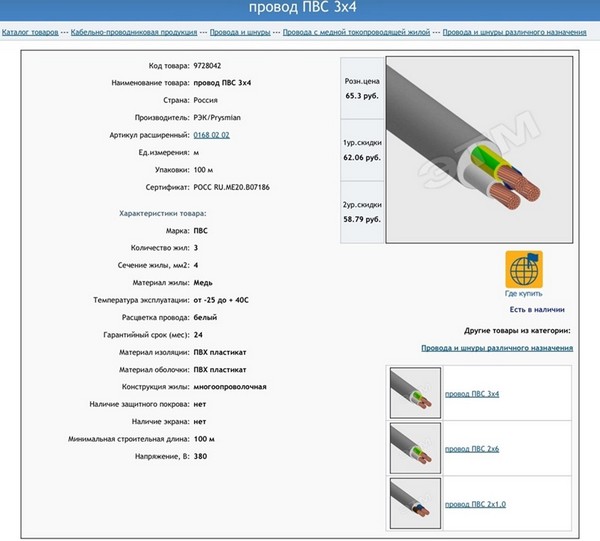Click the 2ур.скидки 58.79 руб. price cell
The width and height of the screenshot is (600, 541).
pyautogui.click(x=362, y=212)
